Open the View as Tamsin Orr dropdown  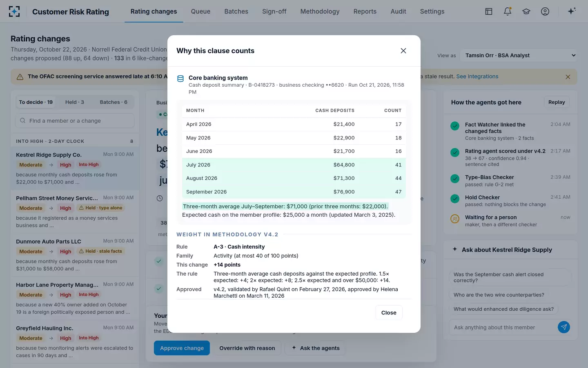[x=519, y=56]
